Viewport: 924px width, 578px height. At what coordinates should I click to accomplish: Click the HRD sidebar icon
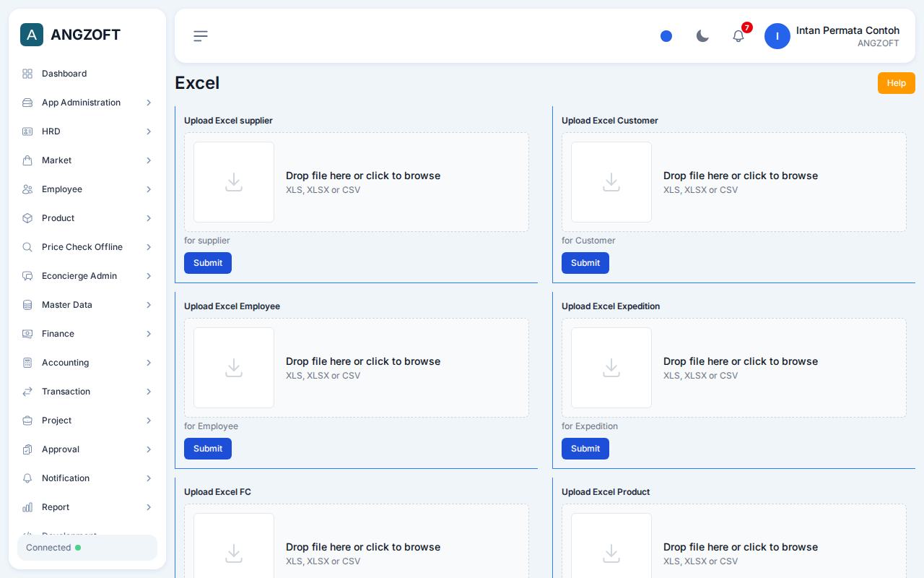click(x=27, y=131)
